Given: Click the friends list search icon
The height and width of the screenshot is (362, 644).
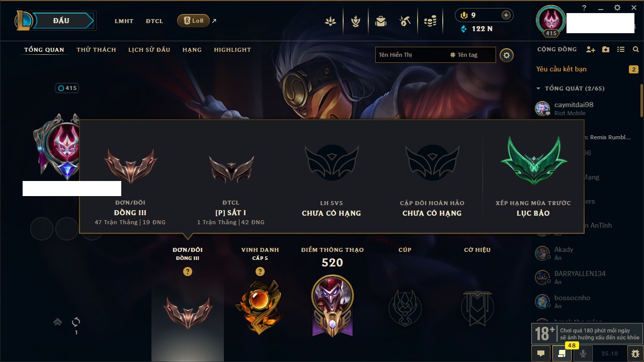Looking at the screenshot, I should coord(636,49).
